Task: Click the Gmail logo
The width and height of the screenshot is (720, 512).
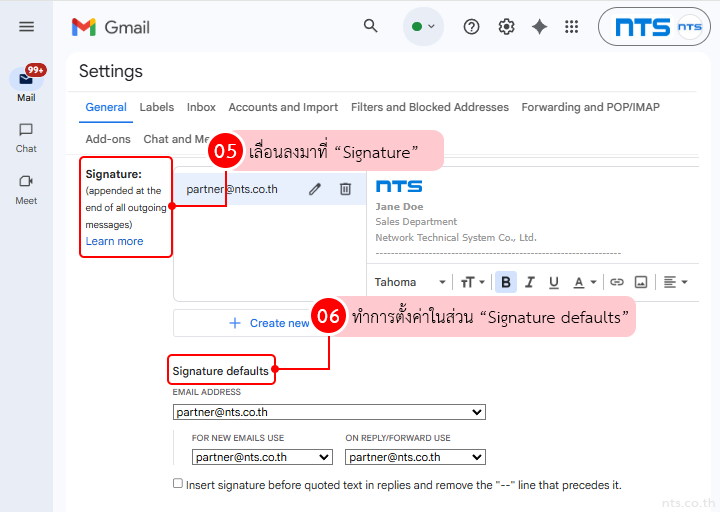Action: 111,27
